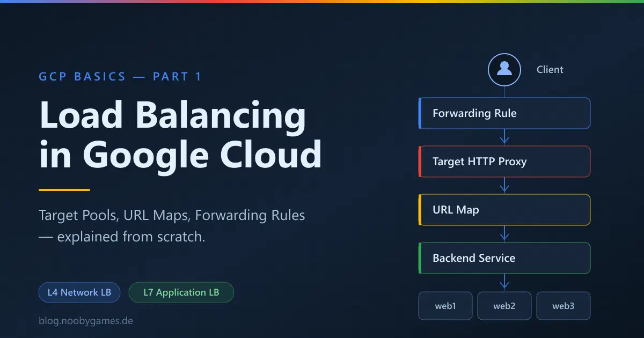The image size is (644, 338).
Task: Click the 'Client' label text
Action: (x=550, y=70)
